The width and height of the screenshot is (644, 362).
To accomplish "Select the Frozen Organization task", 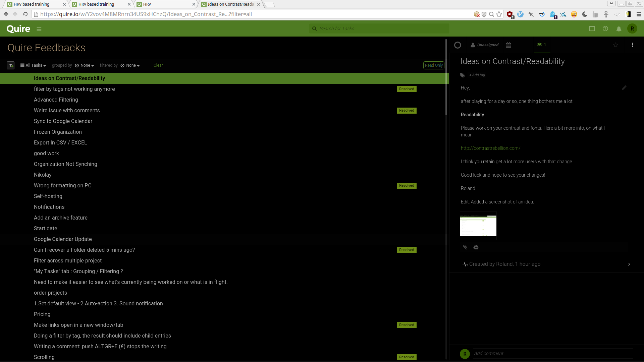I will click(x=58, y=132).
